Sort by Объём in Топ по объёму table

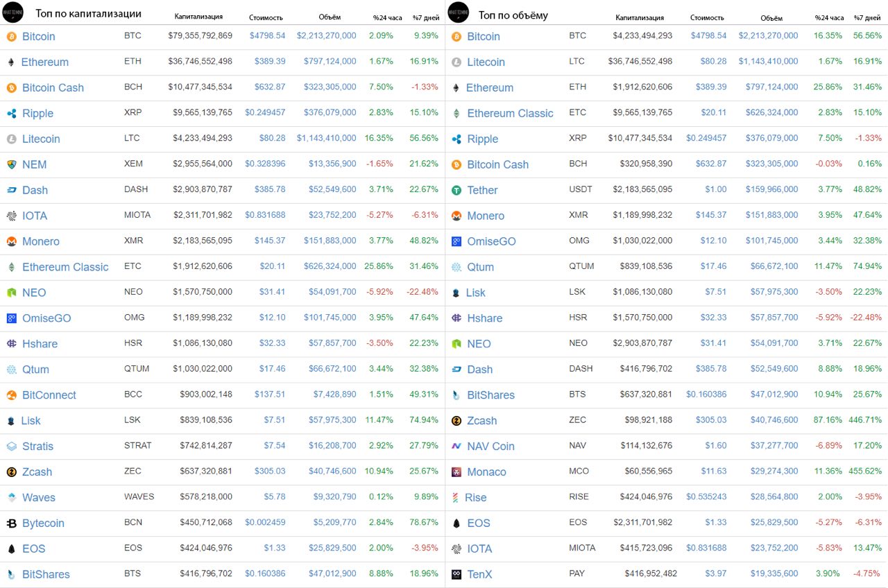[771, 17]
